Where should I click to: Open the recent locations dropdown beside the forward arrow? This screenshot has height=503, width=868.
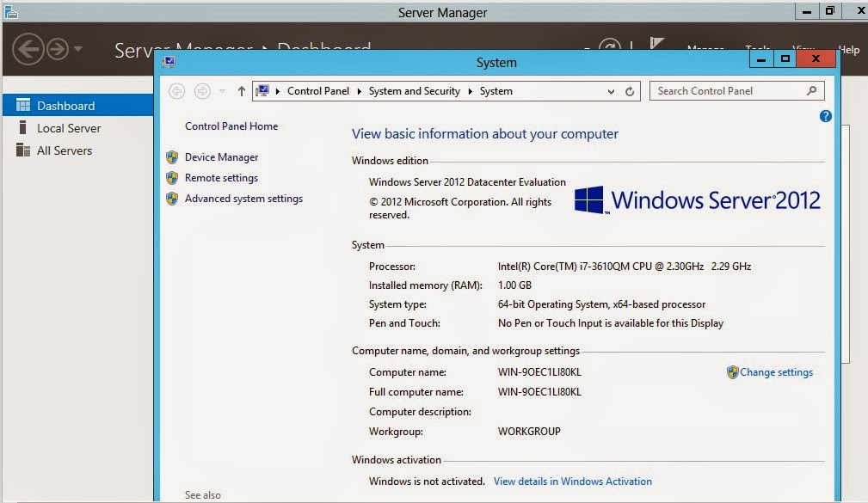pyautogui.click(x=222, y=91)
